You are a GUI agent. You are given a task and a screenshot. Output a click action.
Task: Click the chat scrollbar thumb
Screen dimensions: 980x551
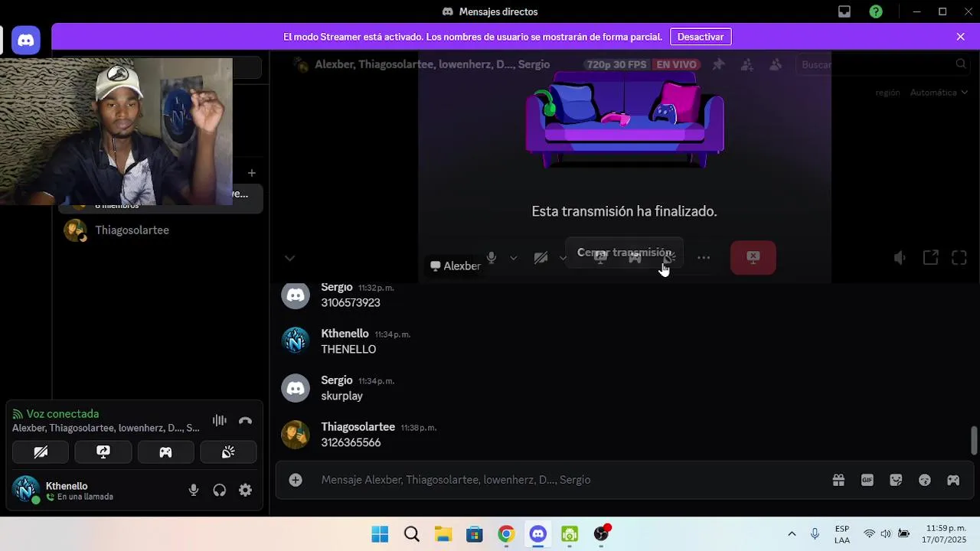pyautogui.click(x=974, y=440)
